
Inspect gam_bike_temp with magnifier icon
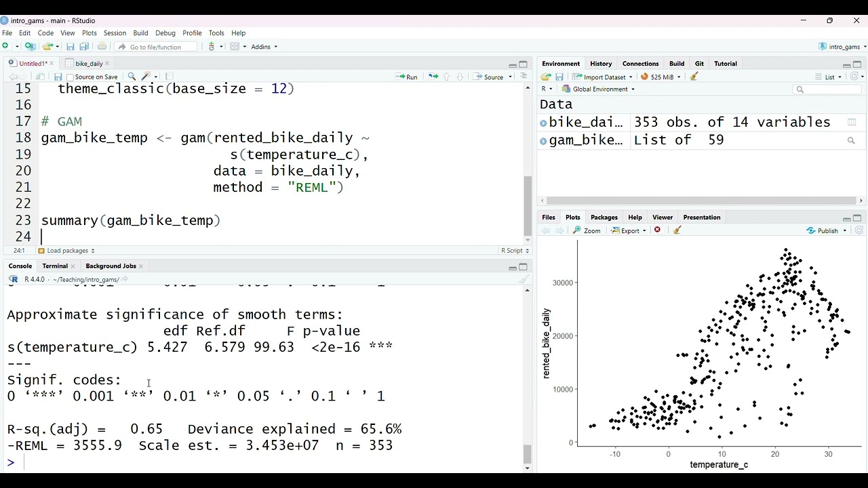click(x=851, y=141)
